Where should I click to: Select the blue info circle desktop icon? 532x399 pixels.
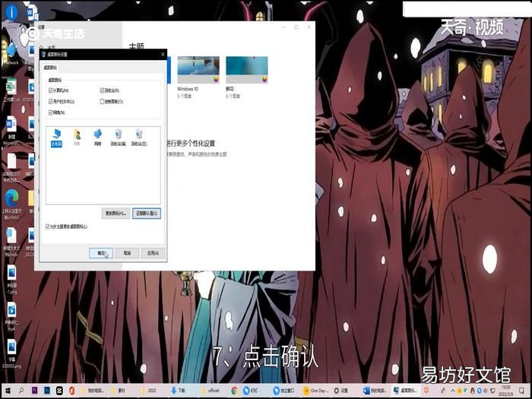point(12,14)
